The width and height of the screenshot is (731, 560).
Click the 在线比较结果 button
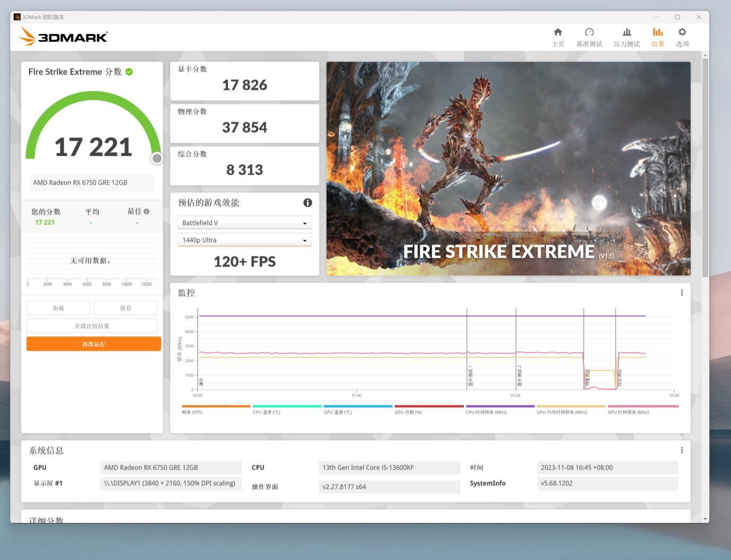point(92,326)
